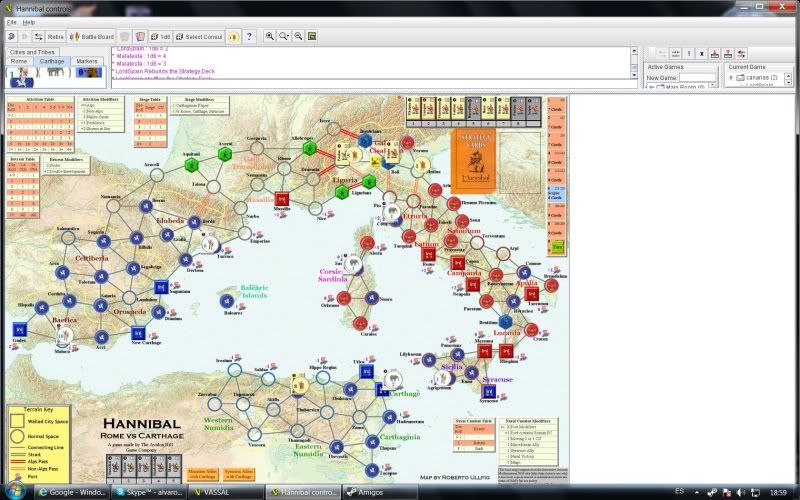
Task: Click the red arrows synchronize icon
Action: click(x=741, y=53)
